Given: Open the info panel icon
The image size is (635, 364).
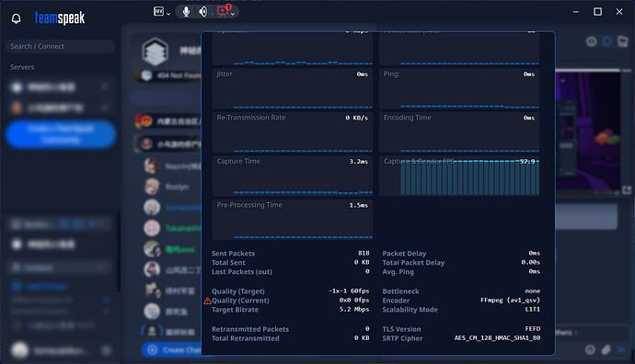Looking at the screenshot, I should [591, 41].
